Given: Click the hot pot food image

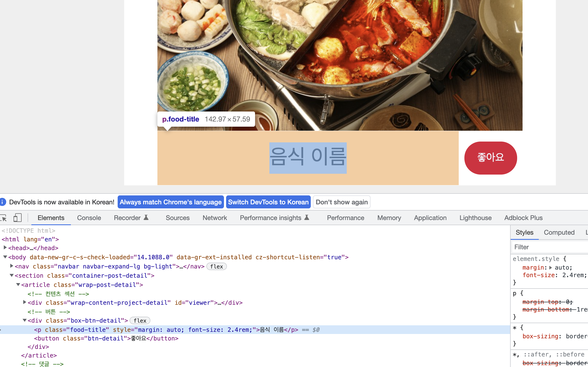Looking at the screenshot, I should pos(340,65).
